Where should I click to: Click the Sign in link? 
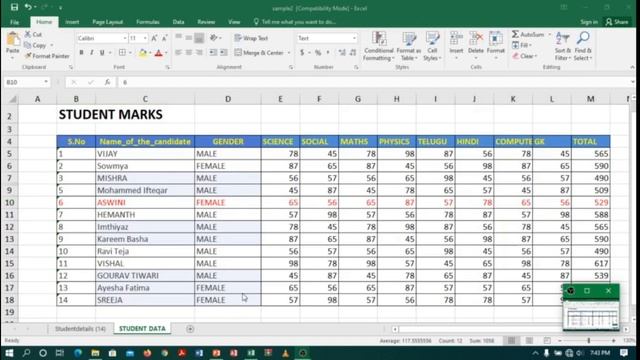pyautogui.click(x=589, y=22)
